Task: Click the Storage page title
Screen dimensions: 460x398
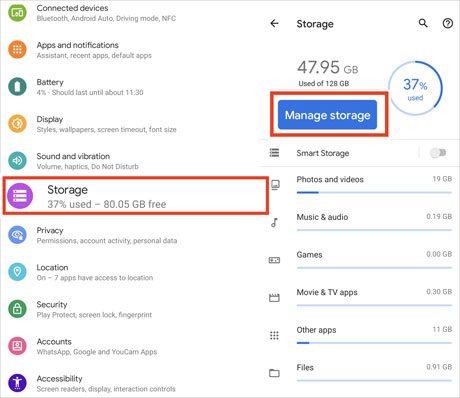Action: click(x=315, y=24)
